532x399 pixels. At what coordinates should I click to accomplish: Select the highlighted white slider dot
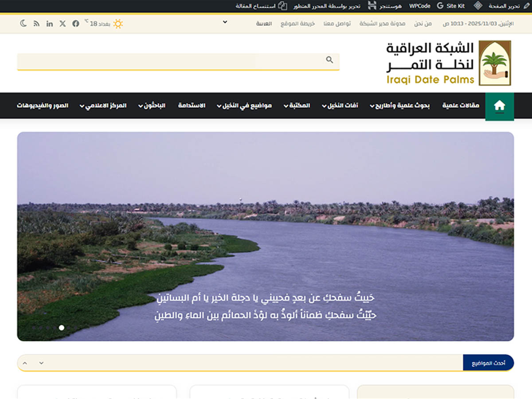click(x=62, y=328)
